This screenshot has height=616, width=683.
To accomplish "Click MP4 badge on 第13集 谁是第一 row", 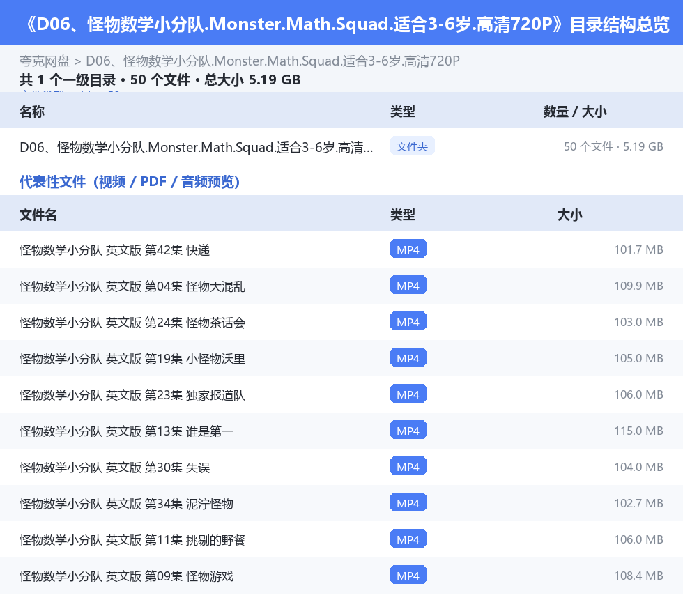I will pyautogui.click(x=408, y=430).
